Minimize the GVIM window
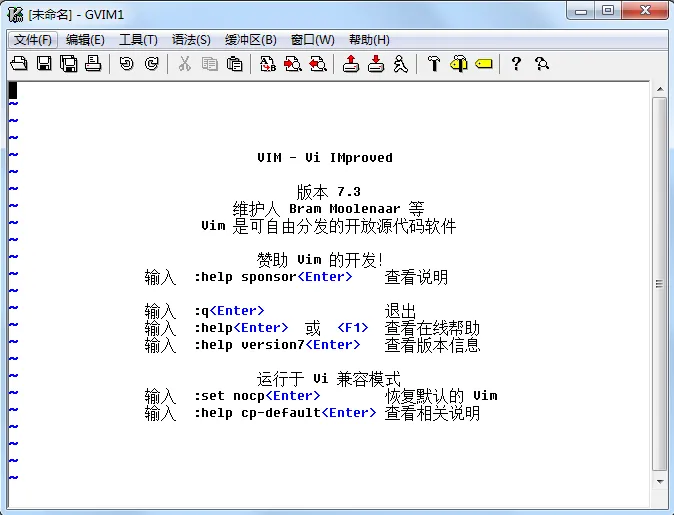 coord(581,11)
